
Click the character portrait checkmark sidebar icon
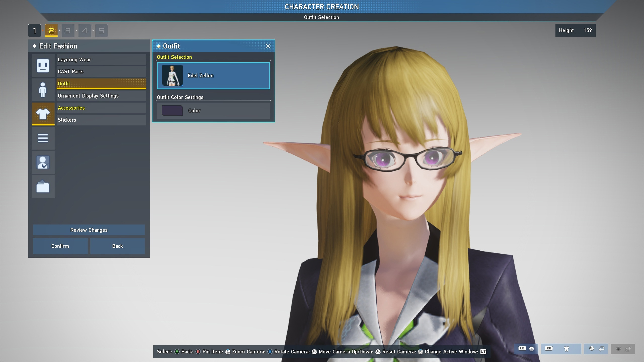[43, 162]
